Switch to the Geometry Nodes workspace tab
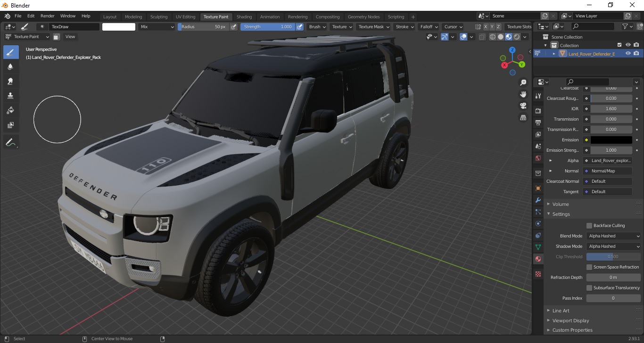 (363, 16)
